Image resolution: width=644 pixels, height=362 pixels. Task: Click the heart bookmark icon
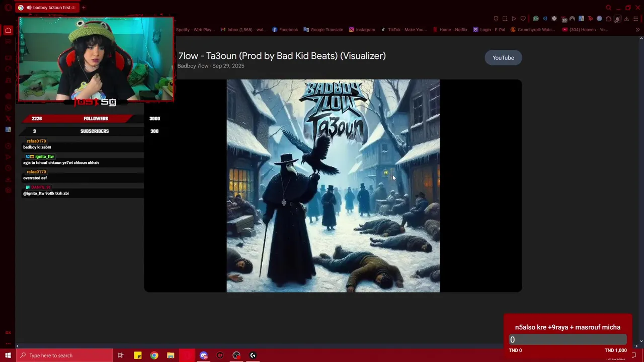click(523, 19)
